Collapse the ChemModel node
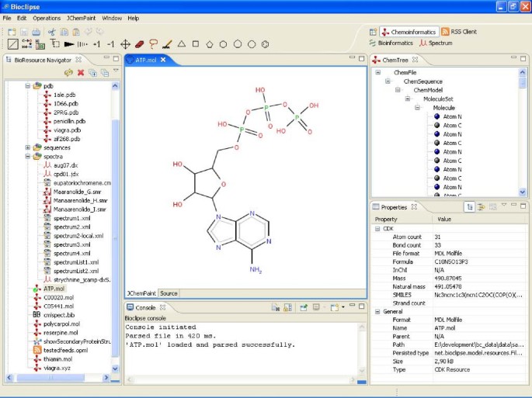This screenshot has width=532, height=398. point(398,90)
